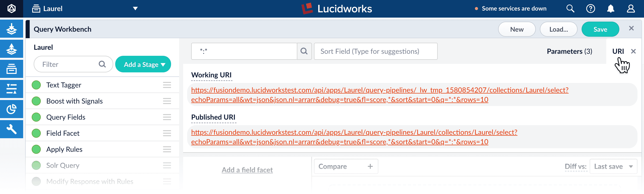This screenshot has height=194, width=644.
Task: Click Add a field facet
Action: click(x=247, y=170)
